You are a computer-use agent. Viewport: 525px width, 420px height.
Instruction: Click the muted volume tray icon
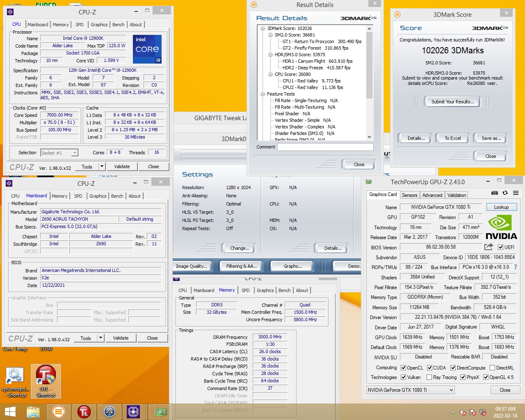click(463, 412)
